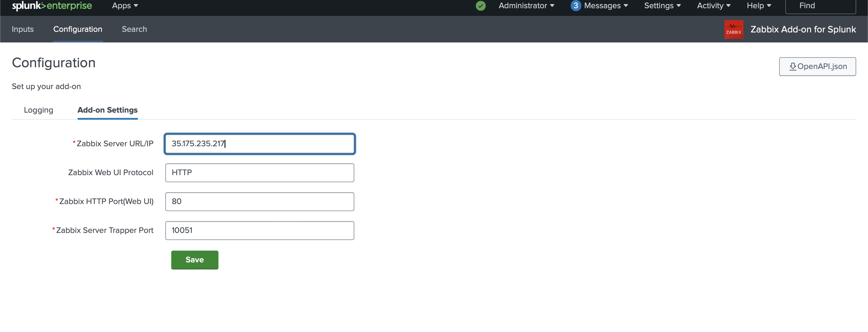Click the Zabbix Add-on for Splunk title
Viewport: 868px width, 332px height.
tap(803, 29)
